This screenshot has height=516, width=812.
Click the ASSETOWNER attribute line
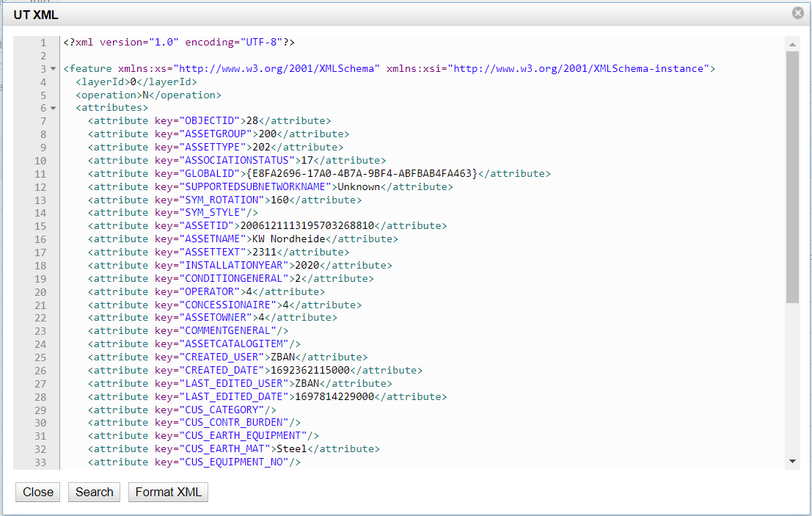pyautogui.click(x=212, y=318)
